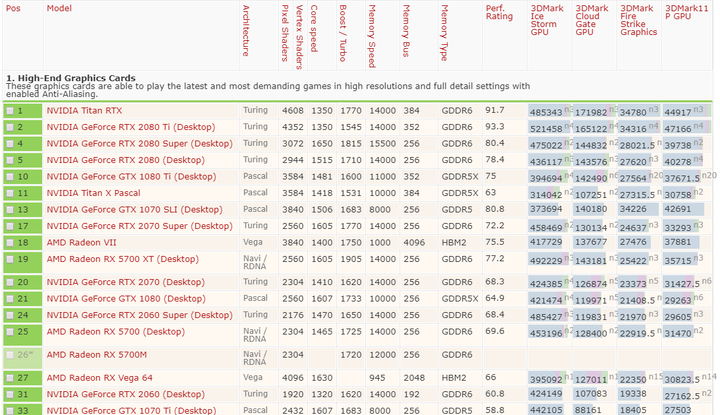
Task: Click Fire Strike score 22350 for Vega 64
Action: pos(633,380)
